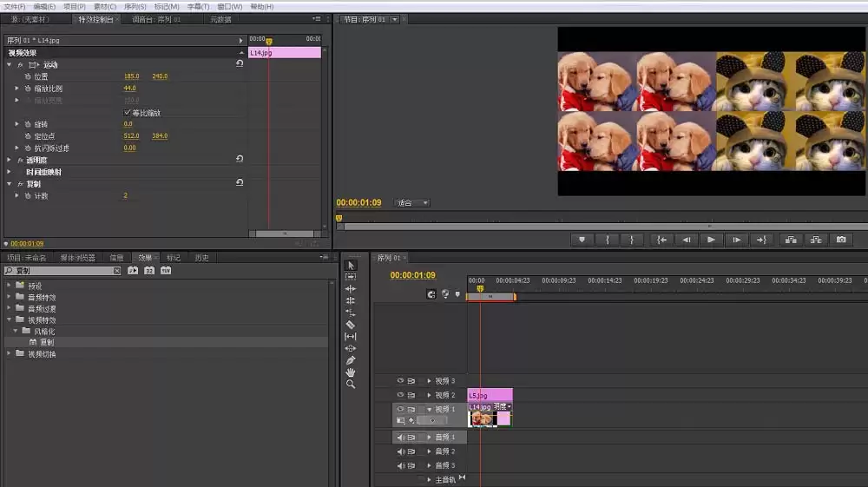This screenshot has width=868, height=487.
Task: Switch to the 历史 tab
Action: tap(201, 258)
